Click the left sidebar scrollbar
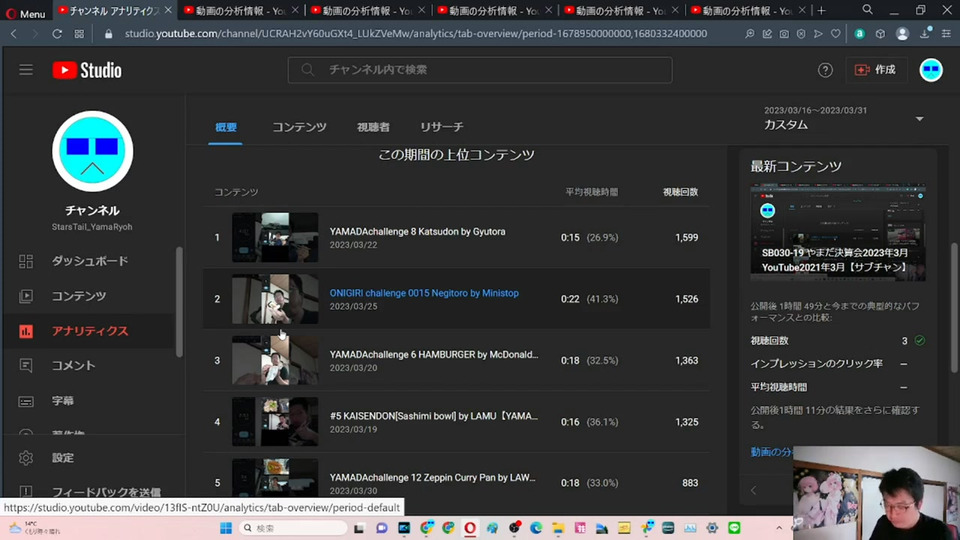 (179, 301)
